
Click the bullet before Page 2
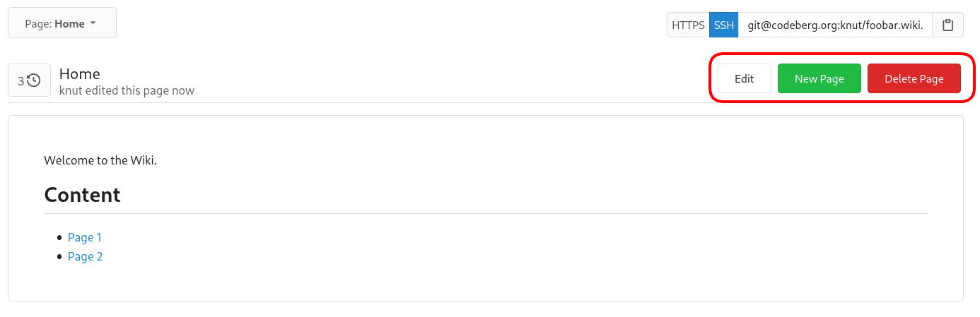(x=59, y=256)
